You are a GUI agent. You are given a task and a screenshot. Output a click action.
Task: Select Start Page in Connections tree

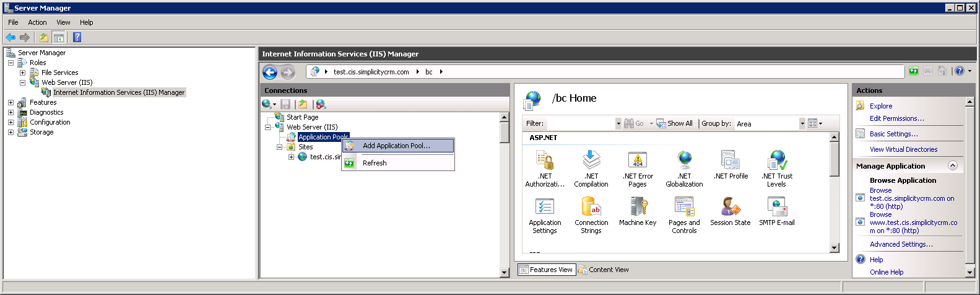click(x=302, y=117)
